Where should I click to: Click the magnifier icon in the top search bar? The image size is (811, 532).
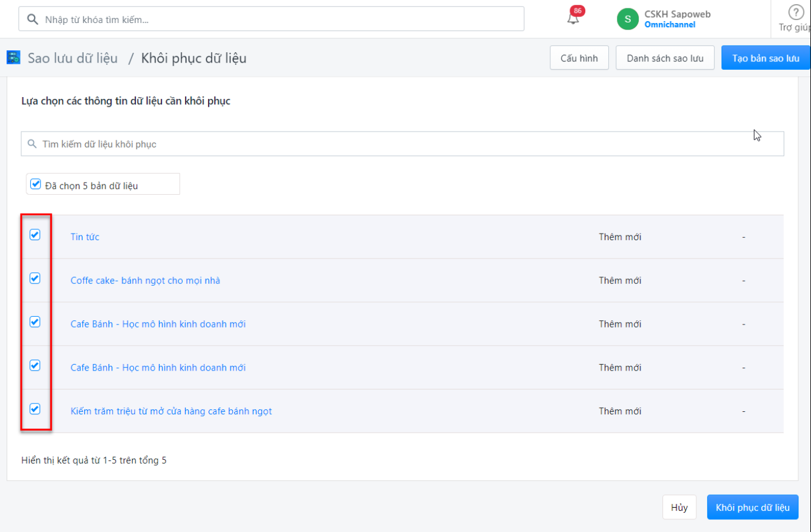[33, 19]
